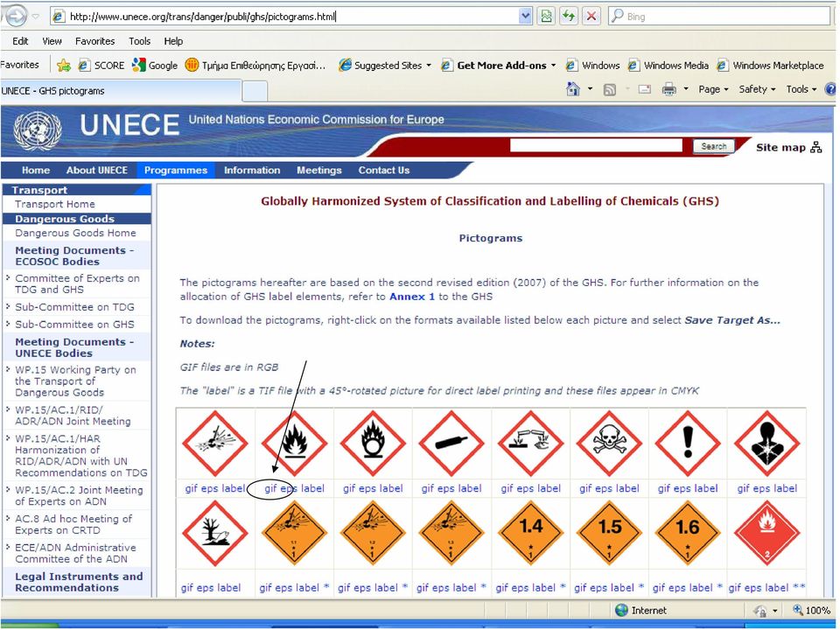Click Transport Home sidebar link
The width and height of the screenshot is (840, 630).
(x=54, y=204)
